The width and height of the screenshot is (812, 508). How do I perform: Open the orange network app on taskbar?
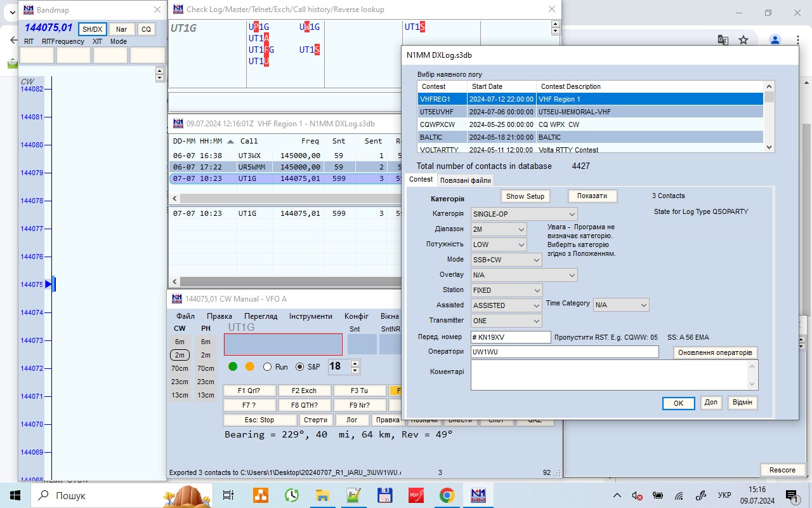pyautogui.click(x=260, y=495)
